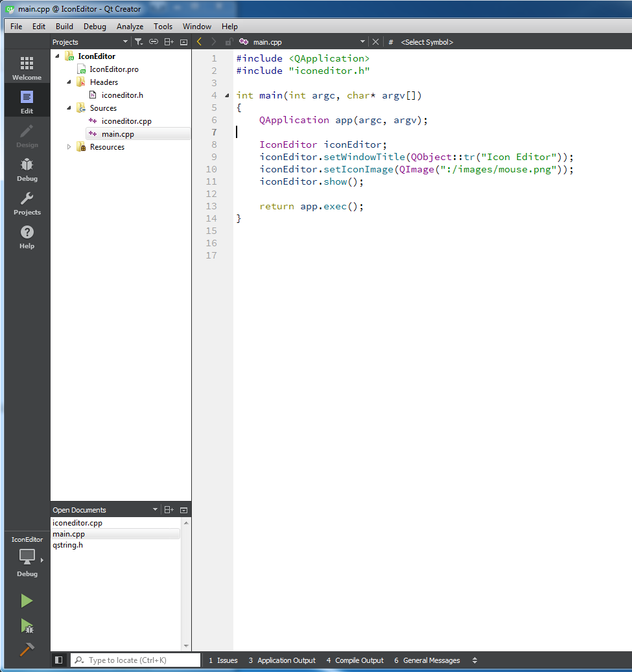This screenshot has width=632, height=672.
Task: Click the Type to locate search field
Action: point(136,660)
